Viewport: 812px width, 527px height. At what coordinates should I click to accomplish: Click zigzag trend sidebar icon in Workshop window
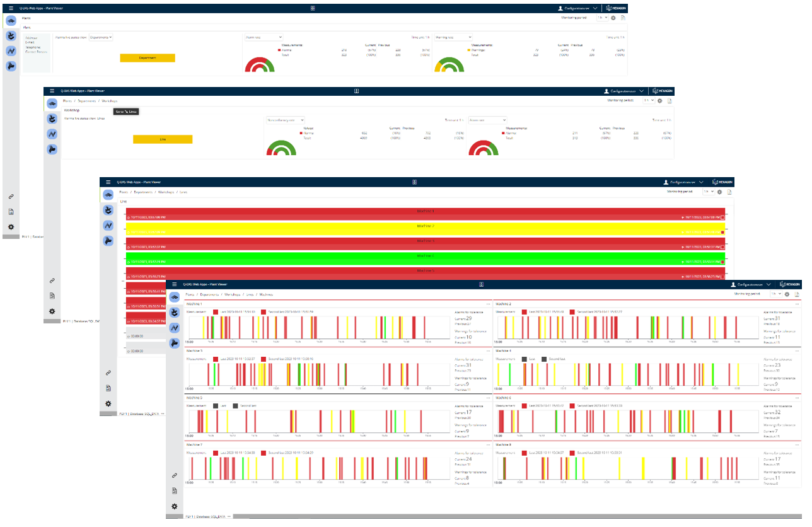(52, 134)
